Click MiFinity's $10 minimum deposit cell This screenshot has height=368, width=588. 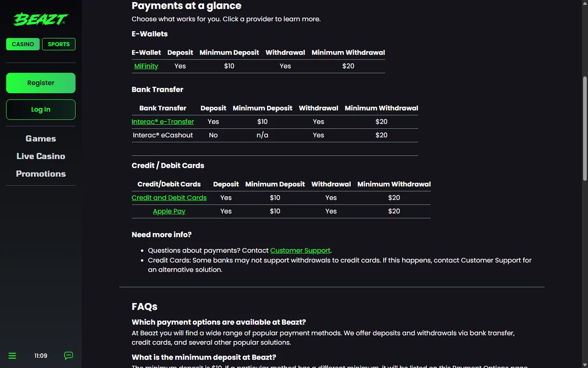coord(229,66)
